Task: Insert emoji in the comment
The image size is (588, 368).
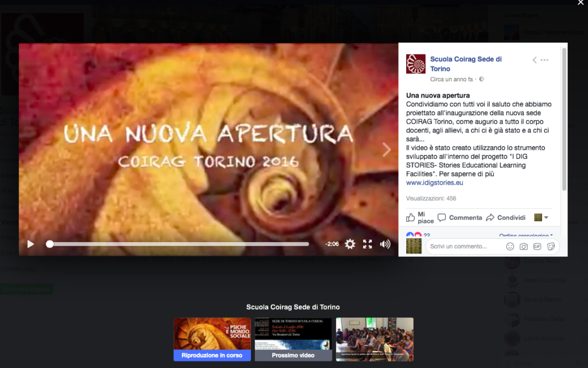Action: point(510,246)
